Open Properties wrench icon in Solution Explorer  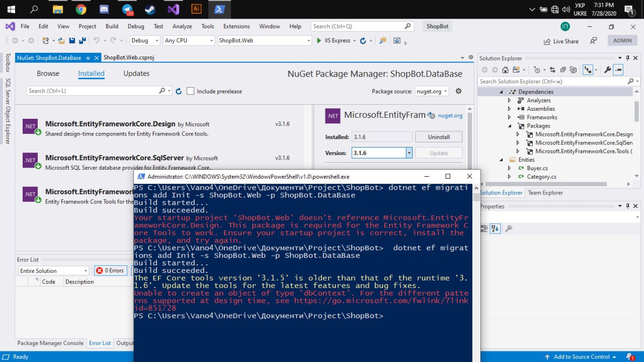tap(607, 70)
